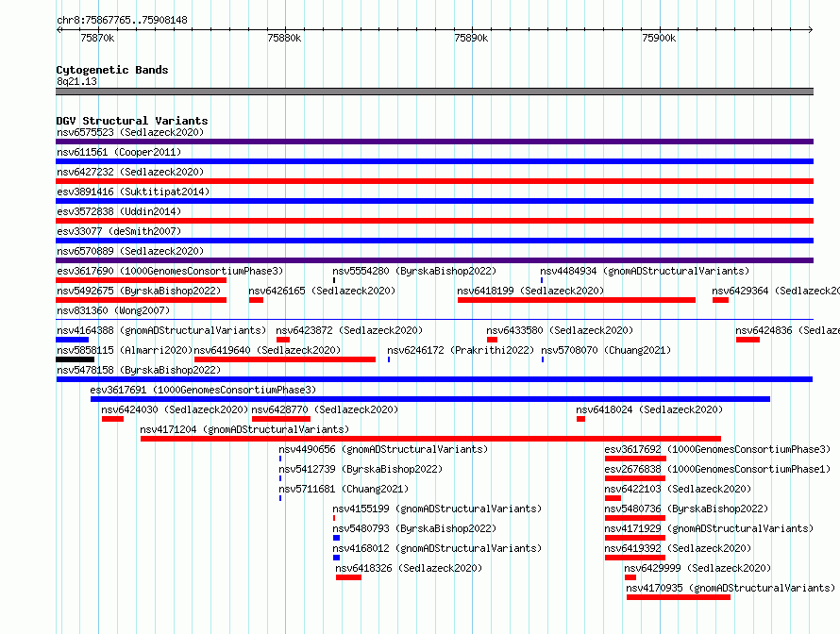The image size is (840, 634).
Task: Click the nsv6575523 (Sedlazeck2020) variant label
Action: [130, 132]
